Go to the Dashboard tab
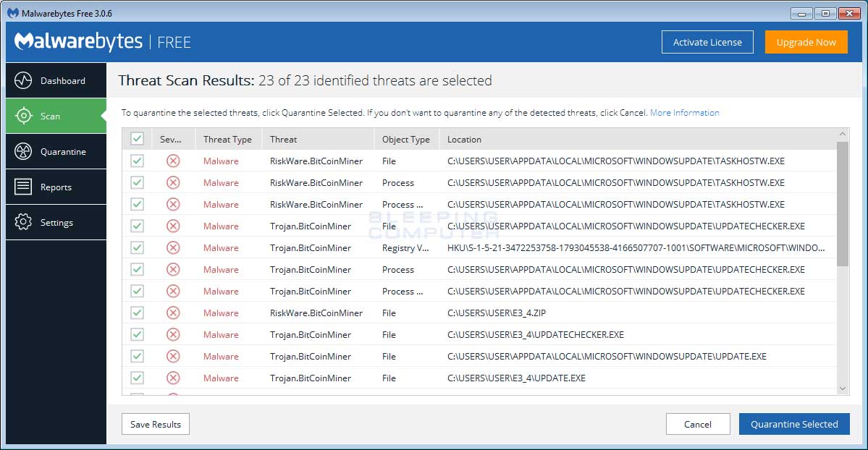 click(x=56, y=81)
